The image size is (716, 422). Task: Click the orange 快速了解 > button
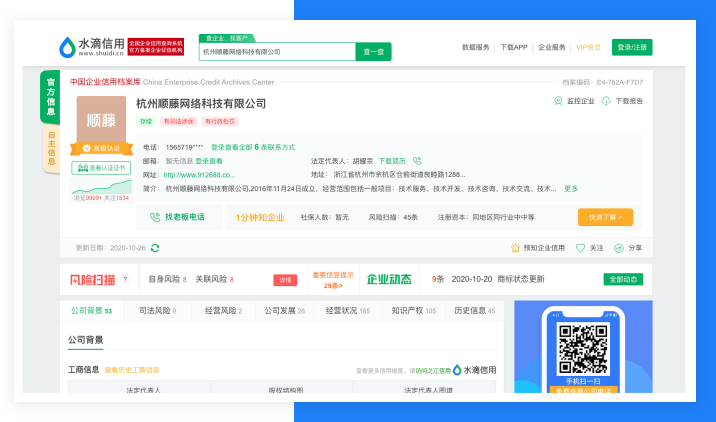tap(605, 217)
